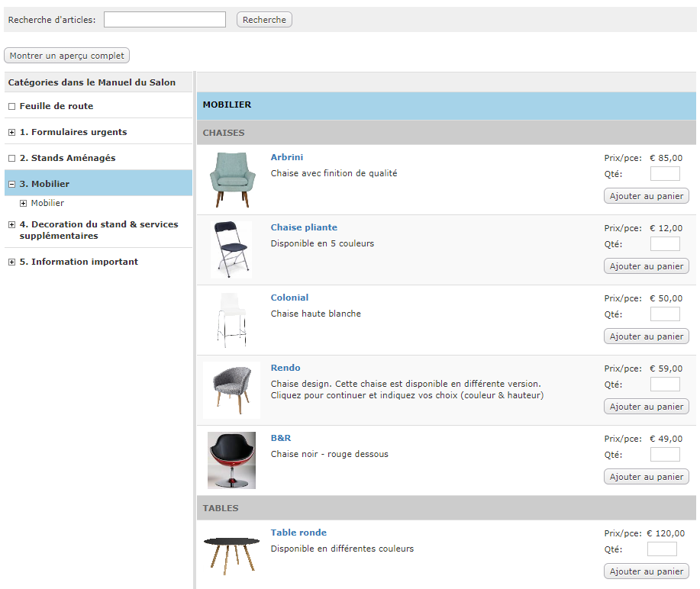
Task: Click quantity field for Colonial
Action: (x=665, y=314)
